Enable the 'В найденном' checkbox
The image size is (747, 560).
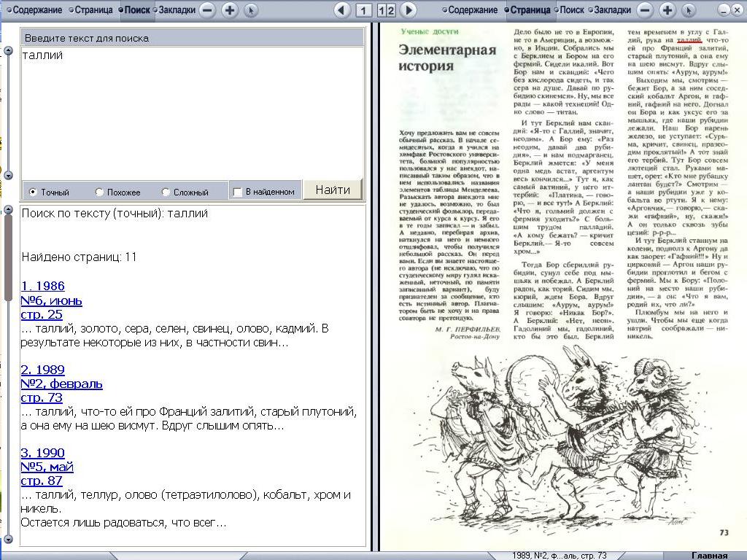click(237, 192)
